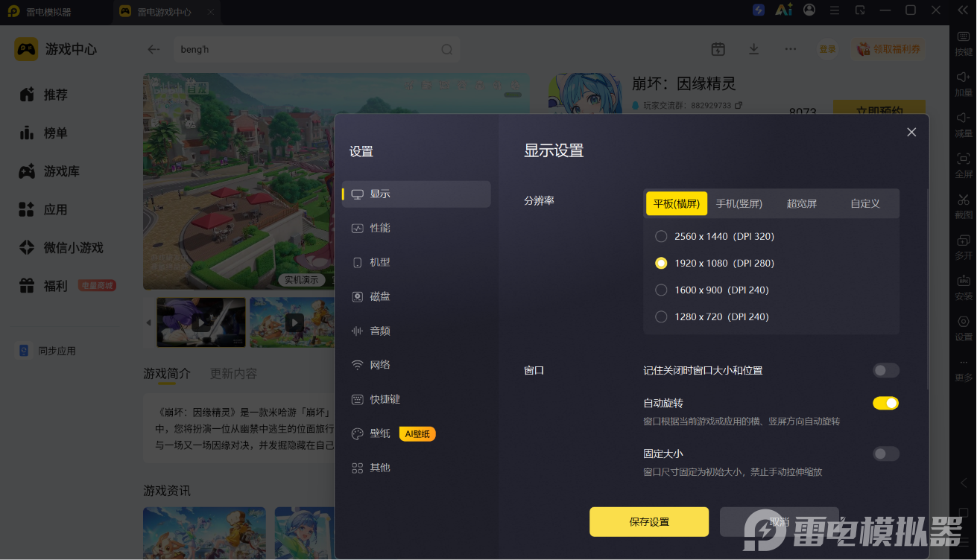Open 多开 multi-instance manager
Viewport: 977px width, 560px height.
(964, 246)
